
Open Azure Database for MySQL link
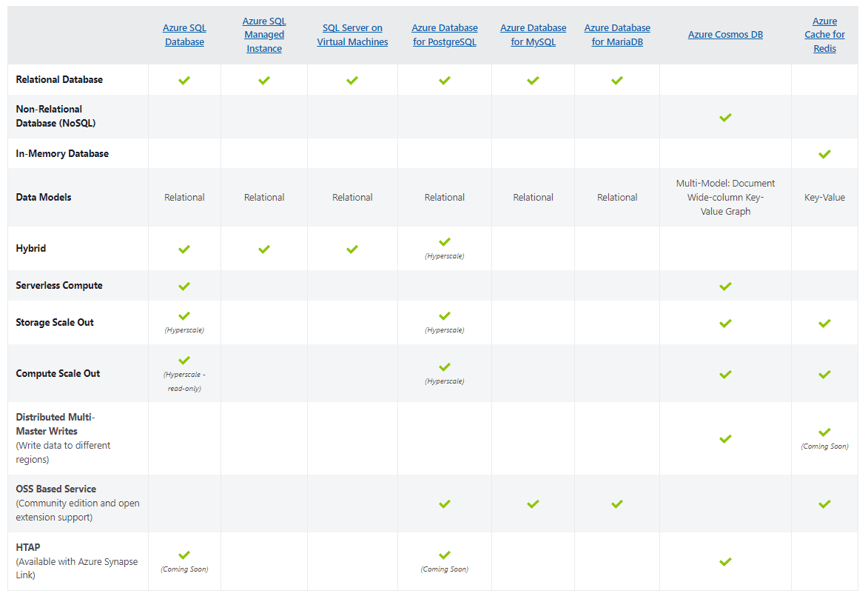point(533,34)
